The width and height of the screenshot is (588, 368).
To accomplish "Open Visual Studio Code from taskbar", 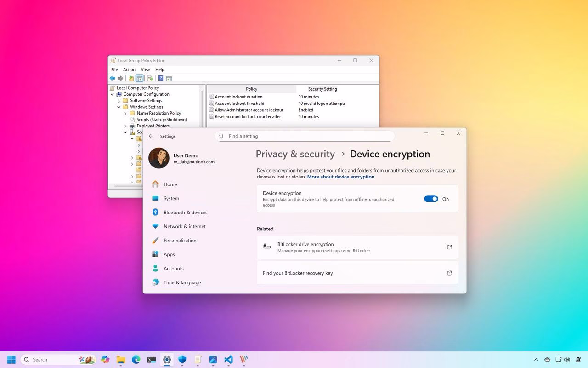I will (228, 360).
